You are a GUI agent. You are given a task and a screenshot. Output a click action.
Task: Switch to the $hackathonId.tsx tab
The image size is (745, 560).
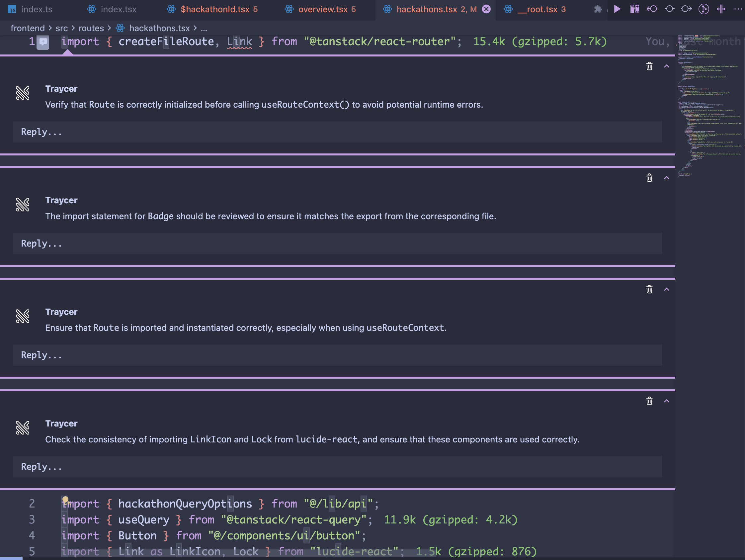tap(214, 9)
